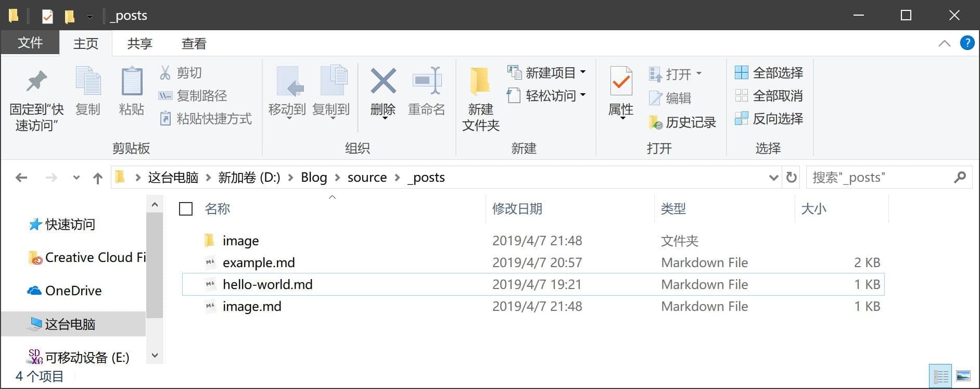The image size is (980, 389).
Task: Click Pin to Quick Access (固定到快速访问) icon
Action: click(x=36, y=82)
